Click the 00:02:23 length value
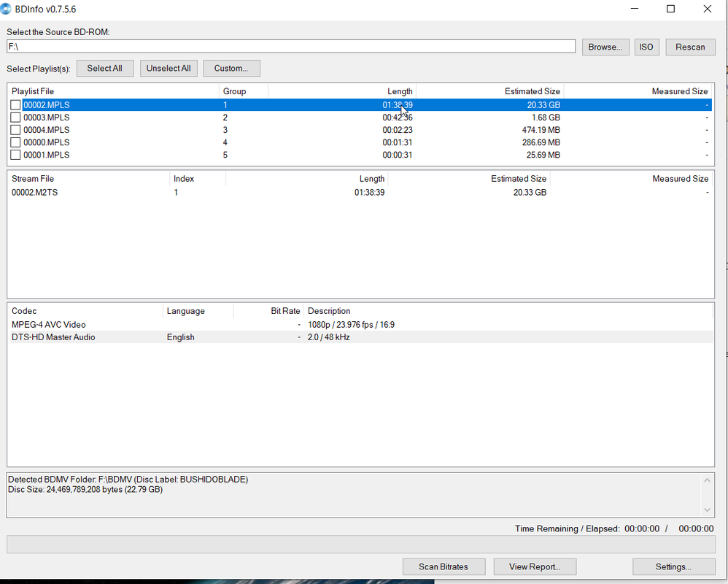The height and width of the screenshot is (584, 728). click(398, 130)
